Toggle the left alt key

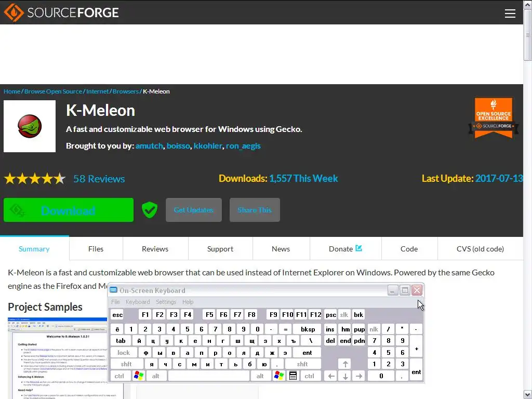[x=156, y=376]
